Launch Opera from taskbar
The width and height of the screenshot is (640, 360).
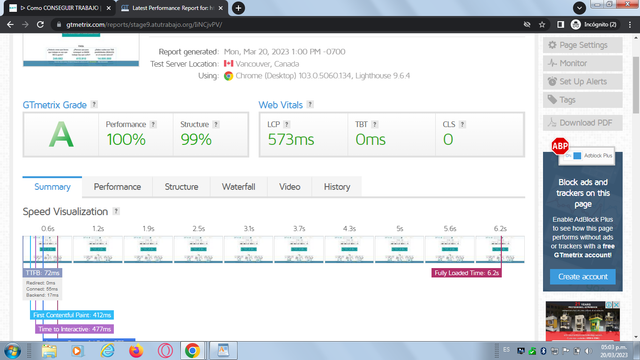[165, 351]
